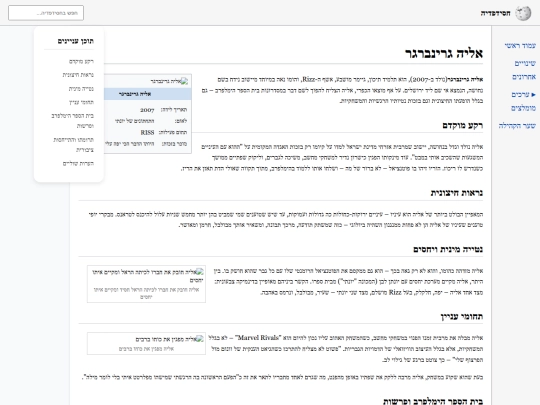
Task: Click the page title אליה גרינברגר
Action: click(x=444, y=53)
